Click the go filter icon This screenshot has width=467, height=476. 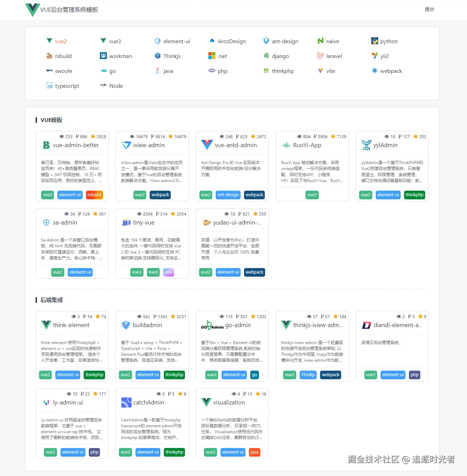coord(103,70)
